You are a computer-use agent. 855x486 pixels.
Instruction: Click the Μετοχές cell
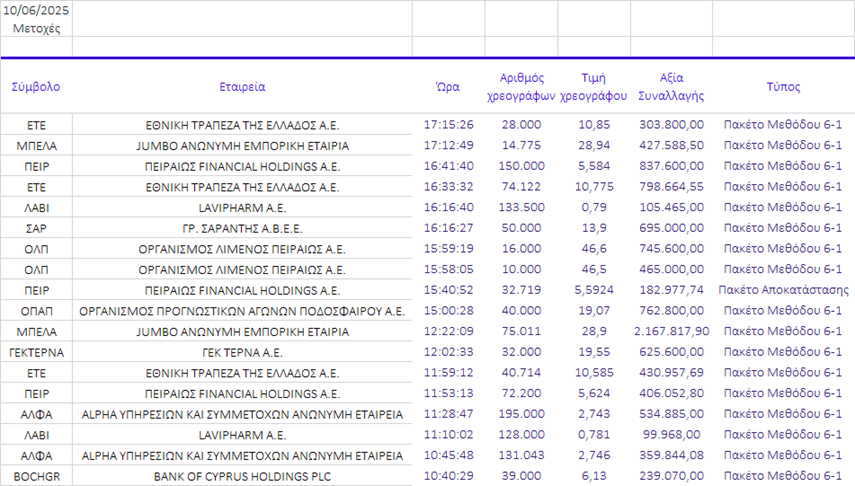(x=36, y=28)
